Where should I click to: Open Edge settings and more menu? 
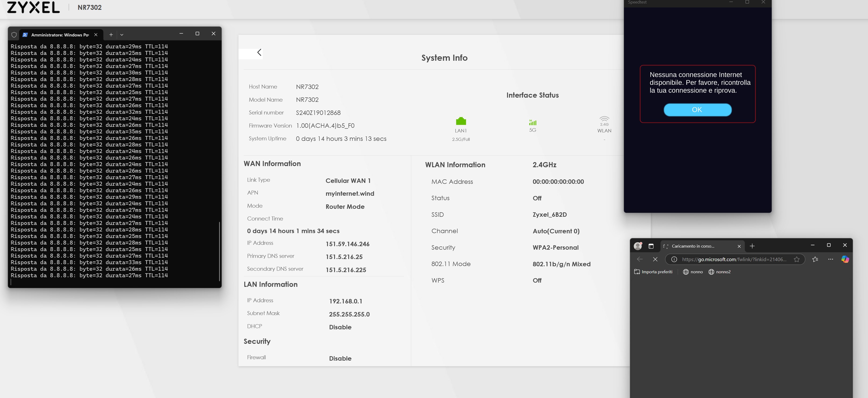(830, 259)
